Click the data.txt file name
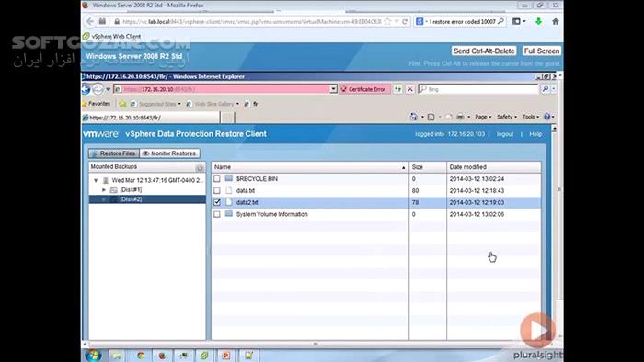The width and height of the screenshot is (644, 362). pos(246,190)
